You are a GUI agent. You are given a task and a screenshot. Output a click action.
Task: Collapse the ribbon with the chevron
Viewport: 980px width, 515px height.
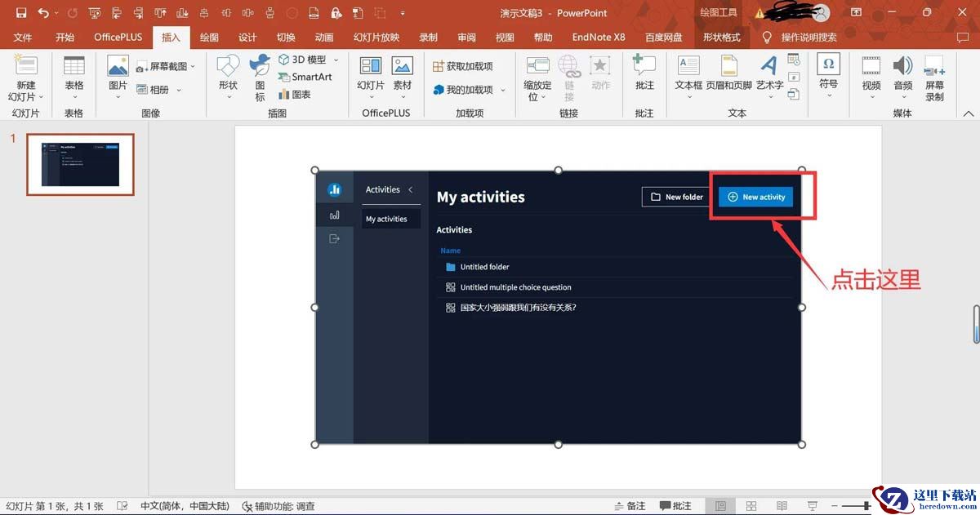[x=968, y=113]
